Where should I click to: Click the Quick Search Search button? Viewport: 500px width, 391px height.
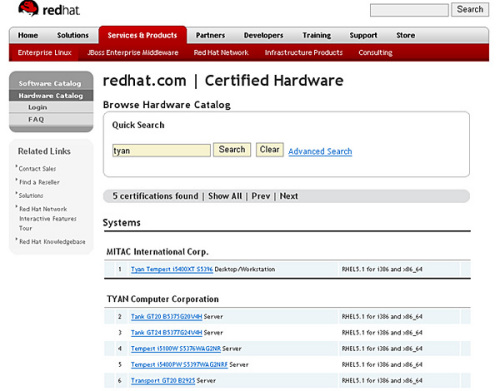(x=232, y=150)
